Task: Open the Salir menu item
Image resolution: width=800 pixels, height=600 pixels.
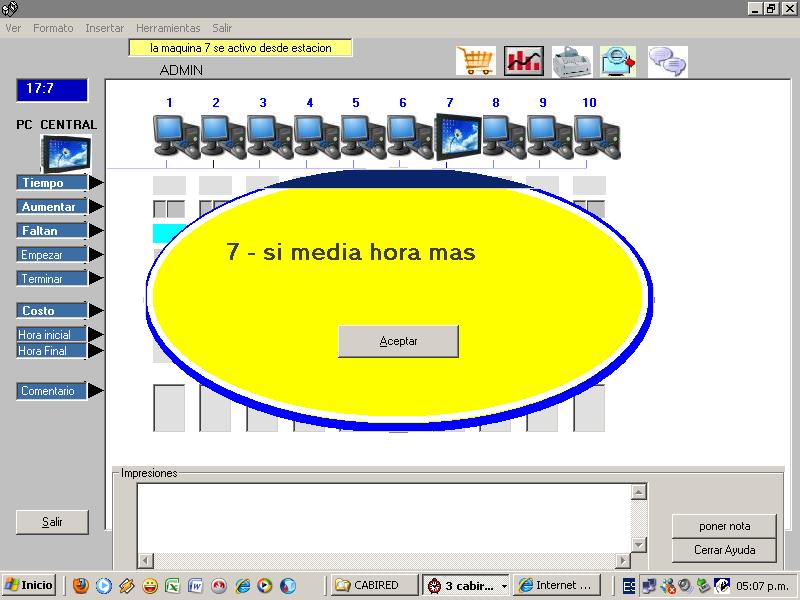Action: [x=222, y=28]
